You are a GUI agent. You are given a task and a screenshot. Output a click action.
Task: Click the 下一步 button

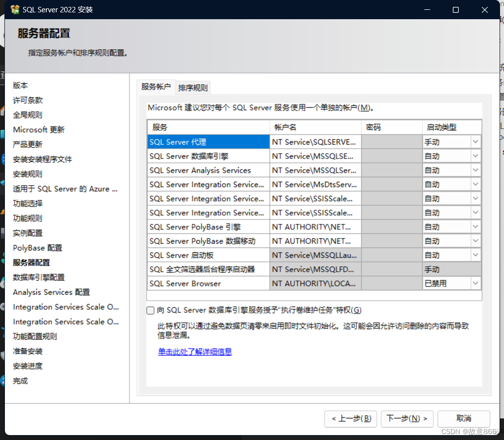[407, 419]
